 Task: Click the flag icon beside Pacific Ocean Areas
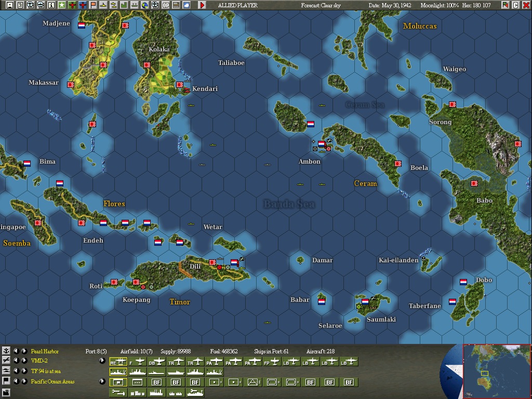tap(6, 381)
